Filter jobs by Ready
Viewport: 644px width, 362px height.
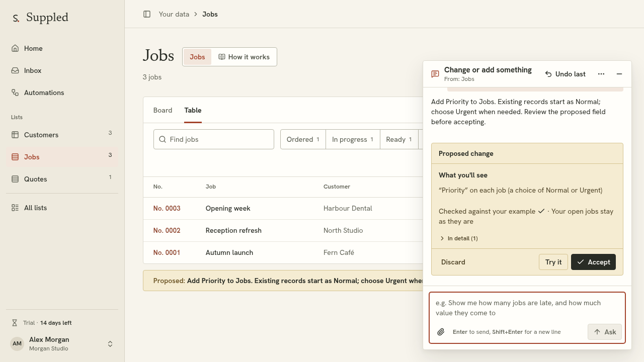tap(399, 139)
